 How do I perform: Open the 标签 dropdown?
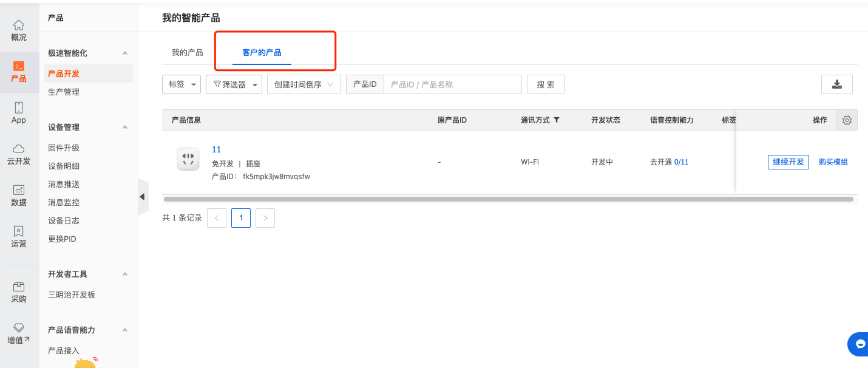pos(181,84)
